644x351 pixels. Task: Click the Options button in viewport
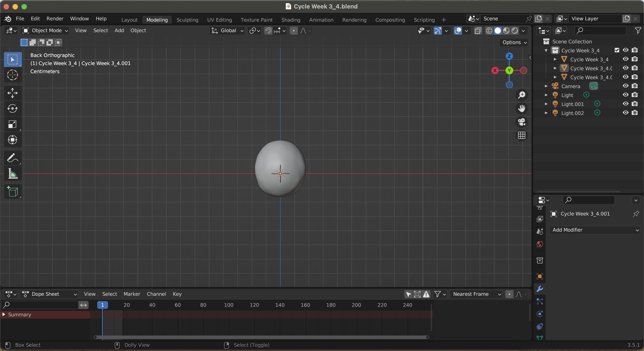tap(513, 42)
